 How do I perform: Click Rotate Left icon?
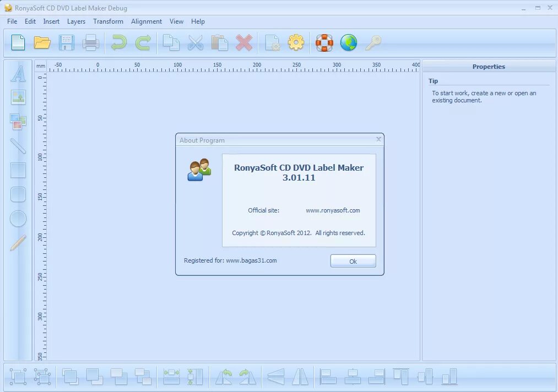tap(224, 377)
